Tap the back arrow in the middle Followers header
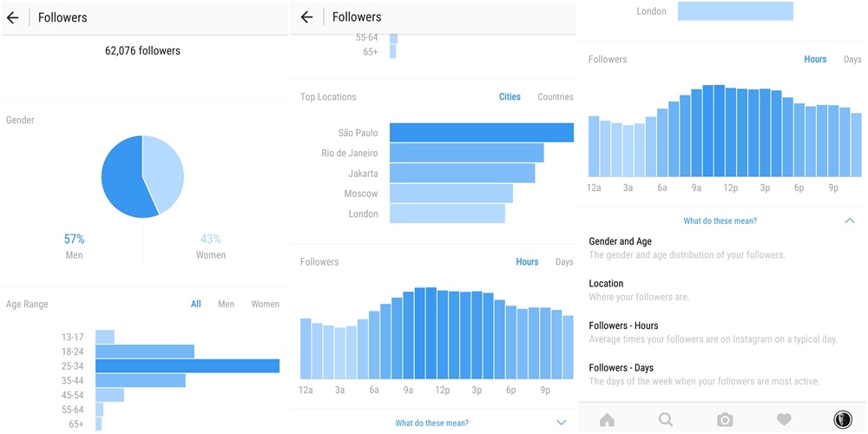This screenshot has height=434, width=868. pyautogui.click(x=306, y=17)
